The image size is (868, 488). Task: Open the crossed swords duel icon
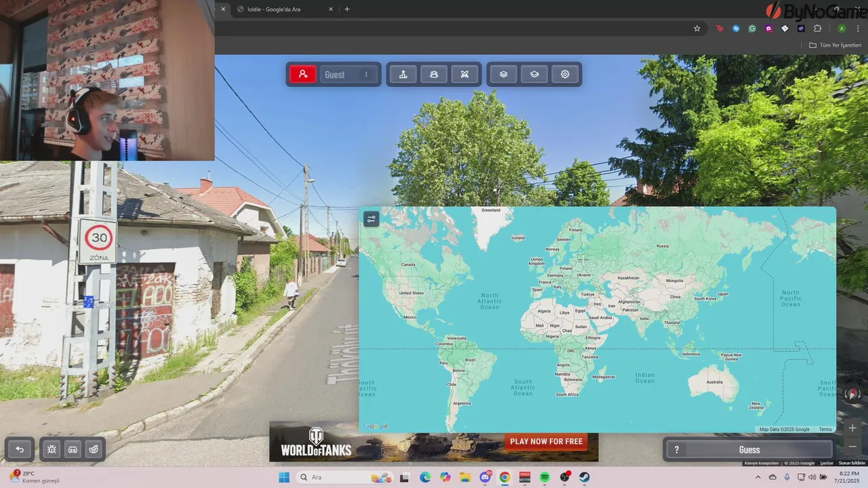point(465,75)
